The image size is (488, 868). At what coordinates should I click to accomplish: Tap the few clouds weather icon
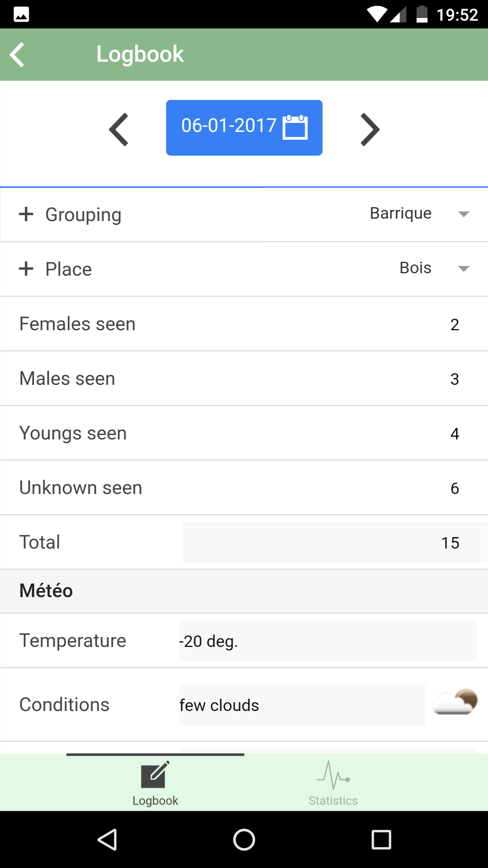tap(455, 702)
